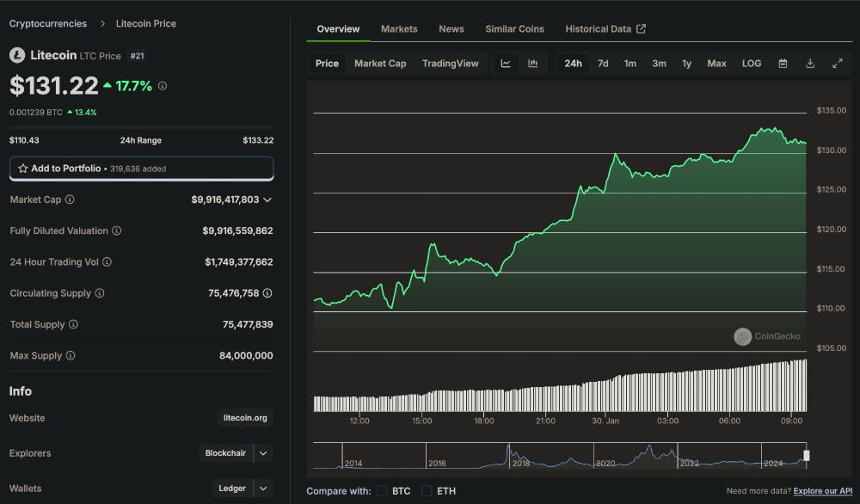This screenshot has height=504, width=860.
Task: Select TradingView chart mode
Action: (x=451, y=64)
